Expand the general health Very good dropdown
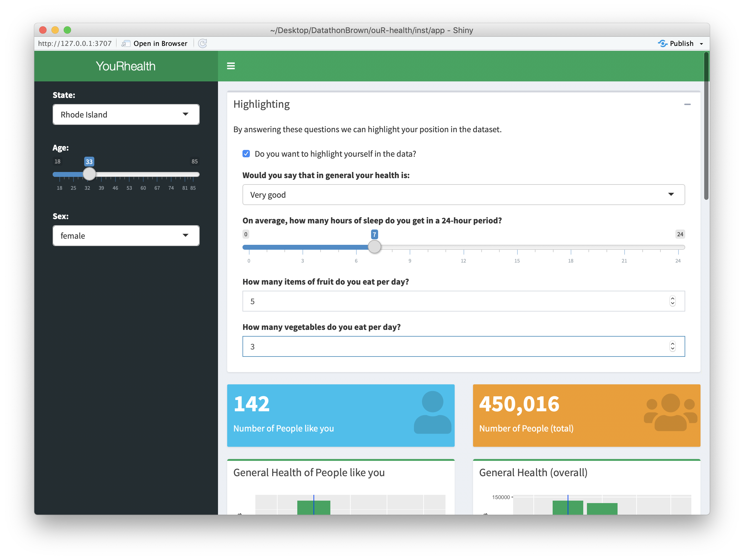The image size is (744, 560). (463, 195)
